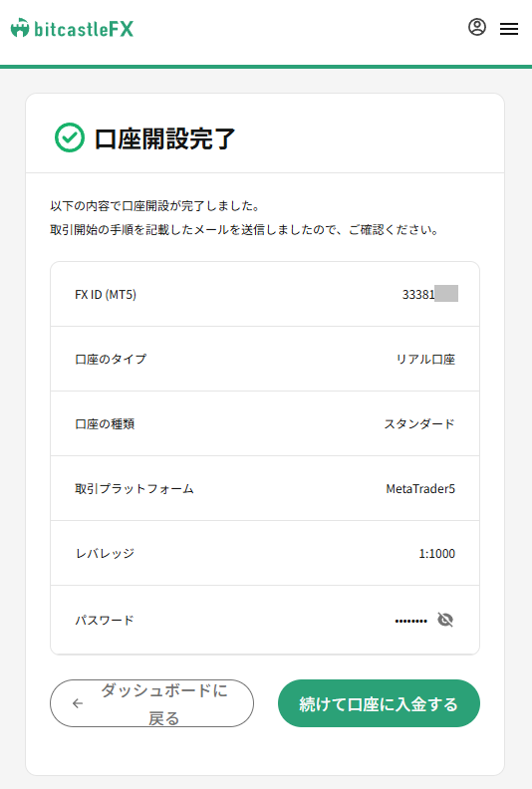Click the パスワード row label

click(105, 620)
